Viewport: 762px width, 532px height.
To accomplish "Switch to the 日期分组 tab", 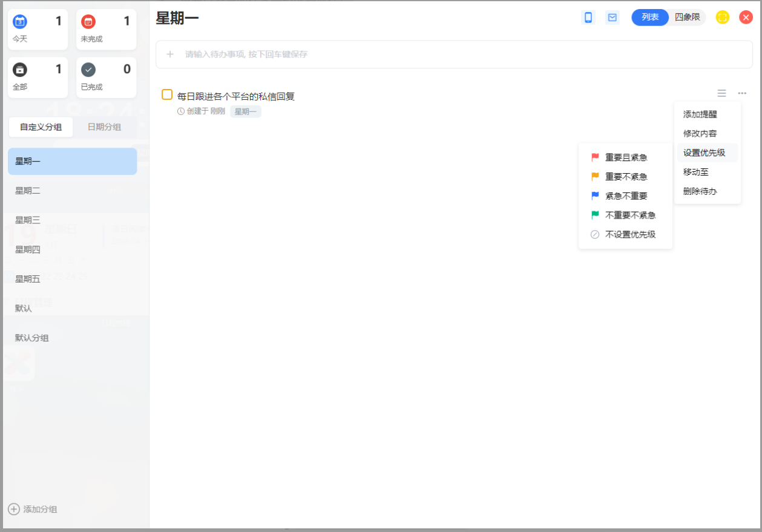I will (104, 127).
